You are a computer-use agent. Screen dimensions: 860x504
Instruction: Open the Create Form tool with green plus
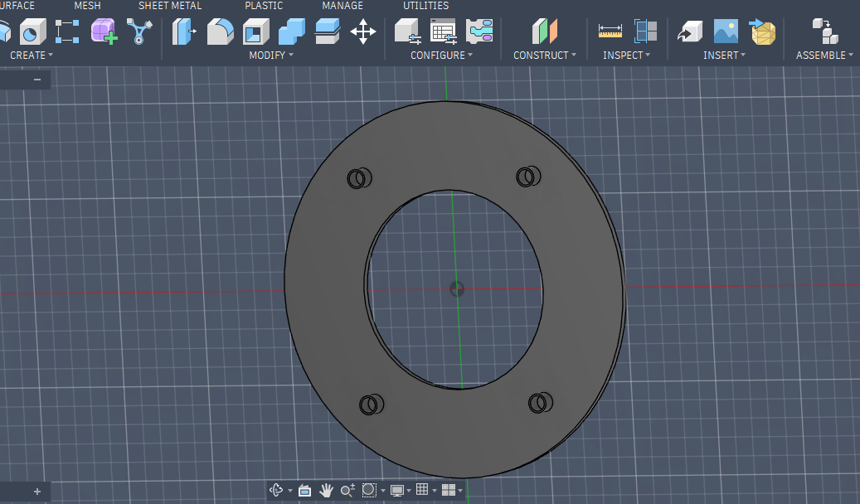(x=104, y=31)
